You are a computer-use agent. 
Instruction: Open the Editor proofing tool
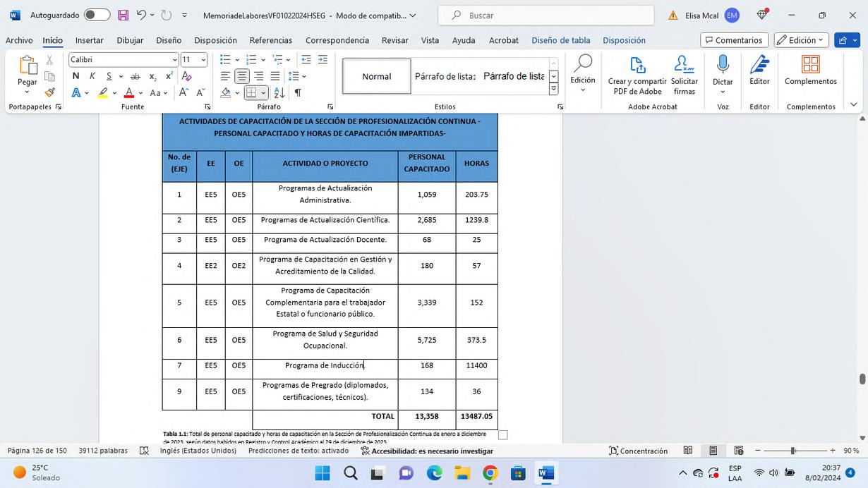759,71
